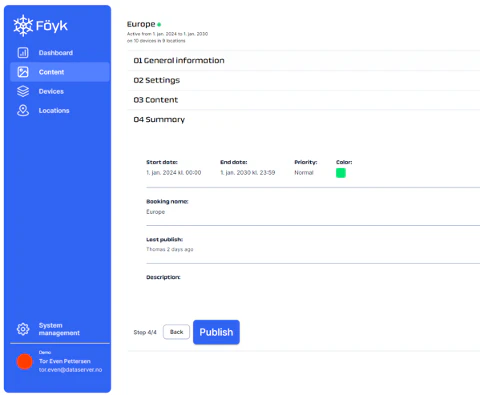The width and height of the screenshot is (480, 396).
Task: Click the Priority value Normal
Action: (304, 172)
